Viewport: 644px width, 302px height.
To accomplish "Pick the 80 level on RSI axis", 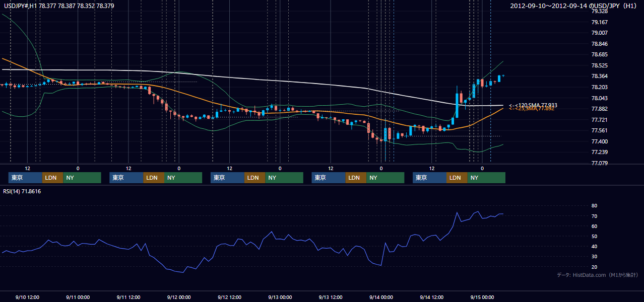I will click(x=594, y=206).
